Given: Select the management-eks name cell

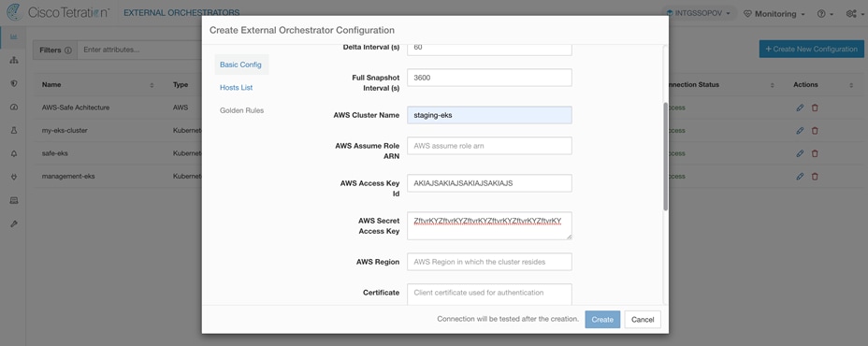Looking at the screenshot, I should [x=68, y=176].
